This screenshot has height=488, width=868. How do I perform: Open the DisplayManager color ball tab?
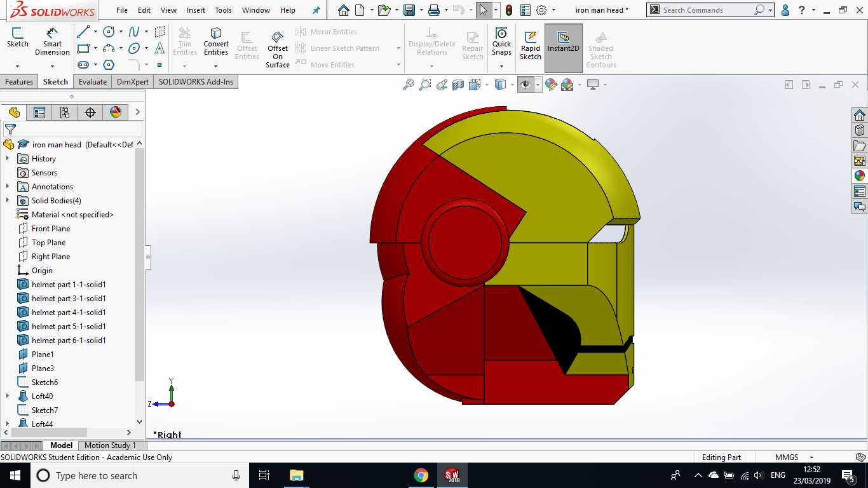click(x=115, y=112)
